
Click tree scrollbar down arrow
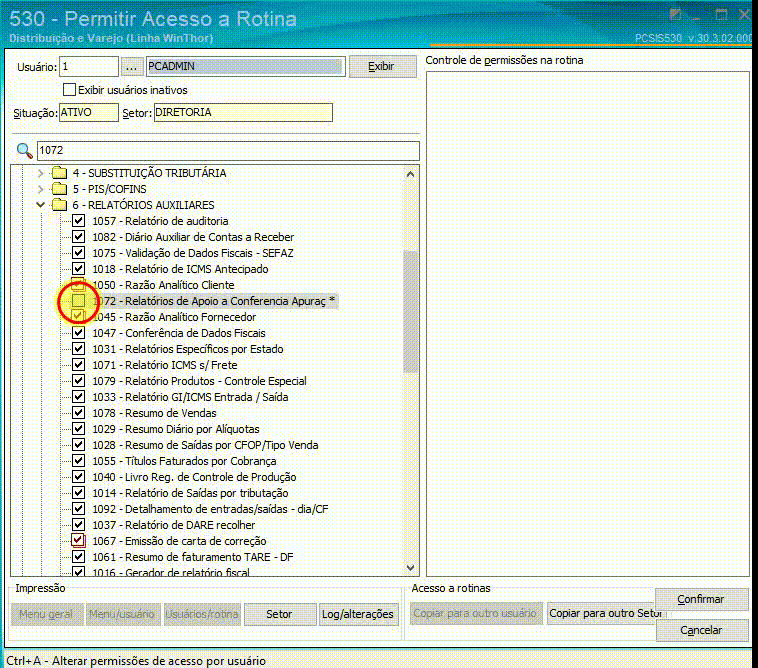tap(410, 567)
